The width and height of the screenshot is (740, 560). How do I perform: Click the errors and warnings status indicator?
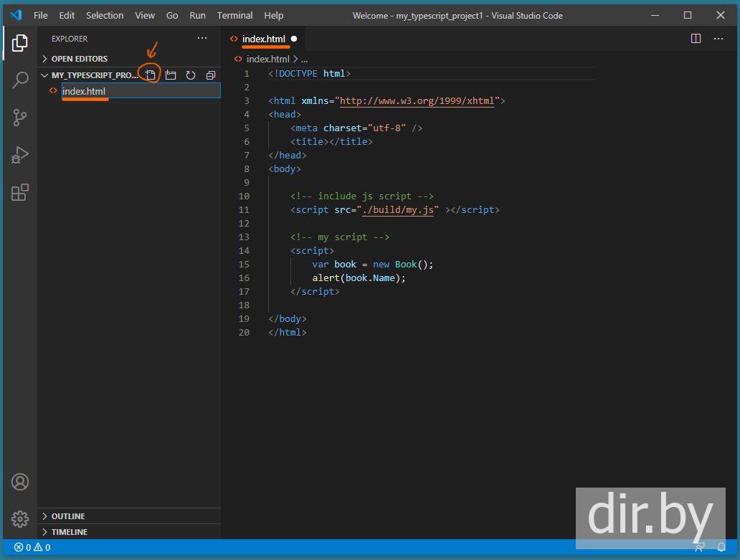pos(32,547)
